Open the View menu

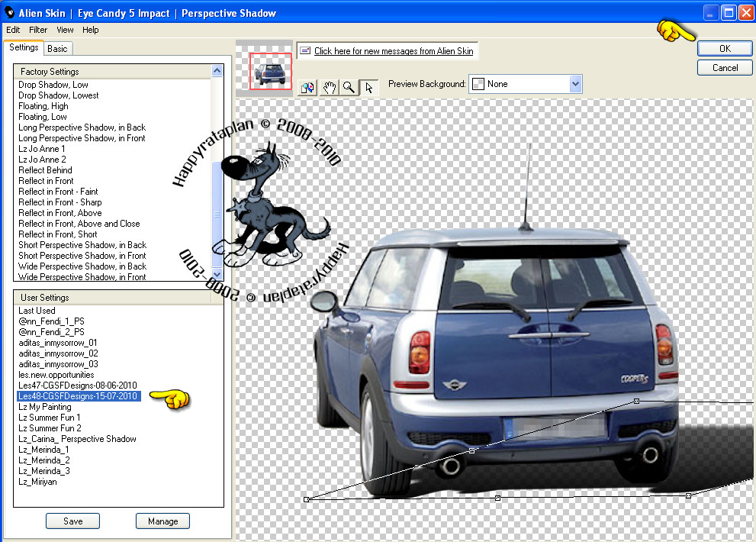click(x=65, y=30)
